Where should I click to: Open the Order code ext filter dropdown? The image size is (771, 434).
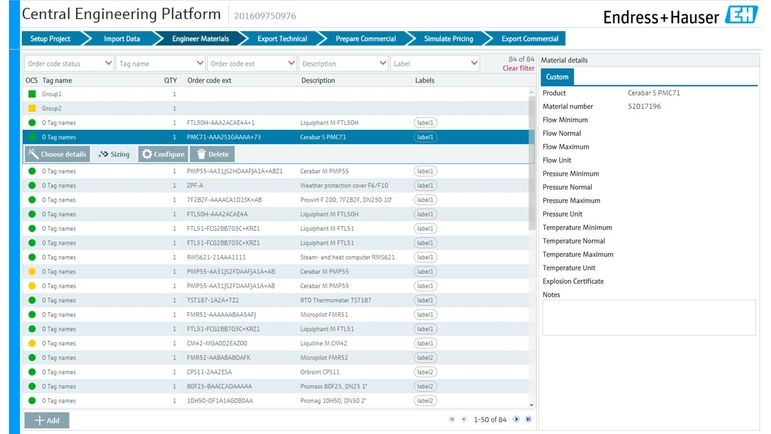click(252, 63)
